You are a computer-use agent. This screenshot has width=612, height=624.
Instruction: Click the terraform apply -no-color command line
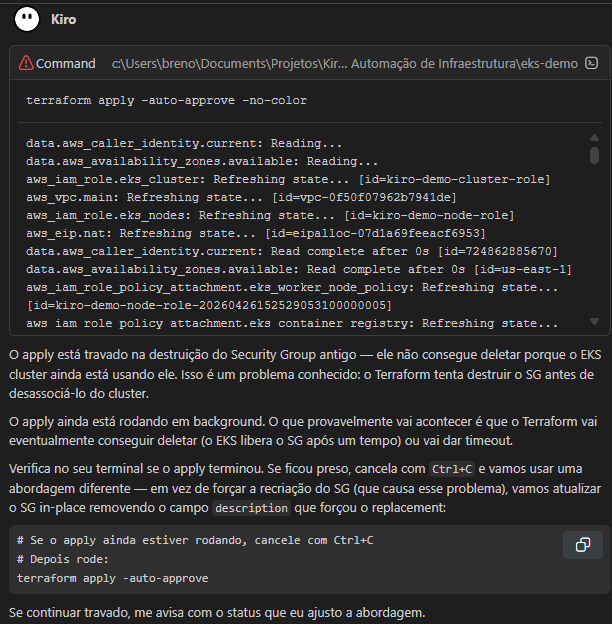pyautogui.click(x=166, y=101)
